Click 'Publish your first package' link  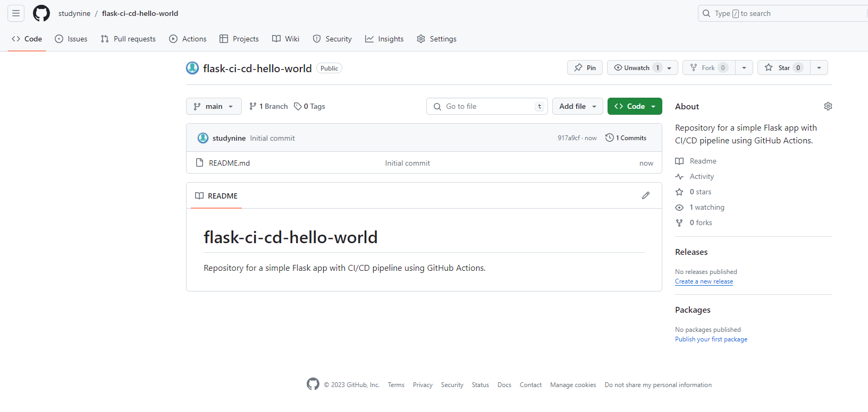click(x=711, y=339)
